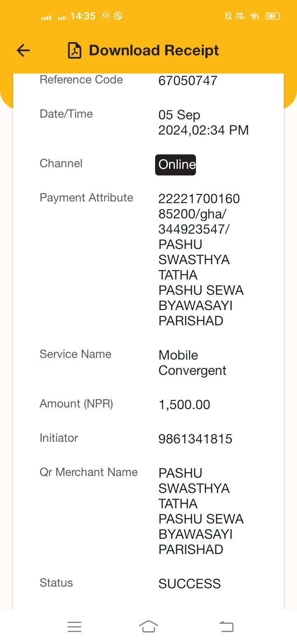Select the reference code 67050747
The width and height of the screenshot is (297, 644).
(188, 80)
